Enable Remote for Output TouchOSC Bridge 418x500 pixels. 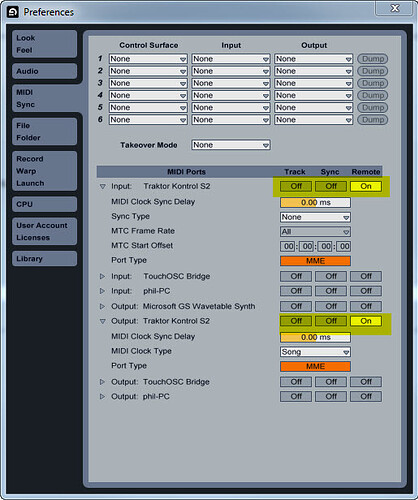pos(366,382)
